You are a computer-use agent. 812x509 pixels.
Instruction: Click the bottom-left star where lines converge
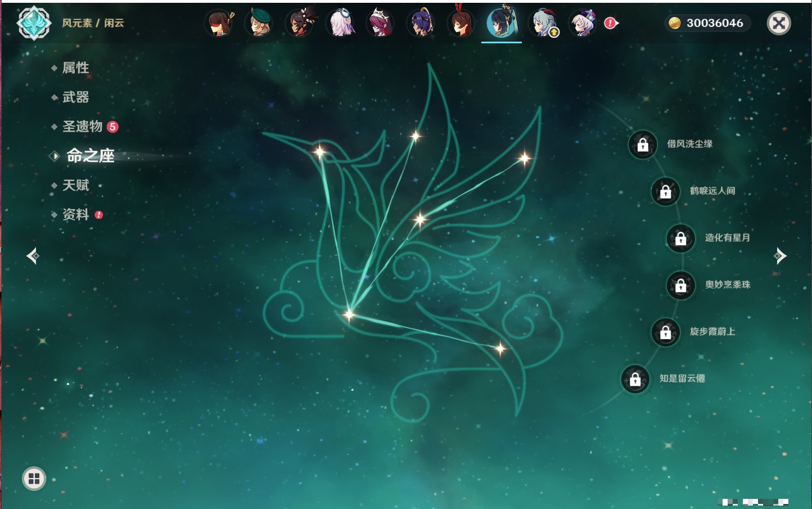tap(349, 314)
